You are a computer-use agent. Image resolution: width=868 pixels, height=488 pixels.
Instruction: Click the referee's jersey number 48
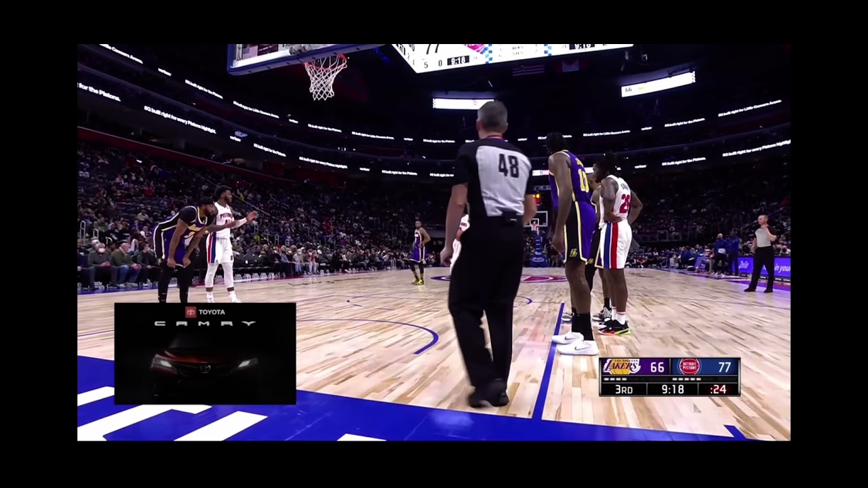pyautogui.click(x=508, y=165)
